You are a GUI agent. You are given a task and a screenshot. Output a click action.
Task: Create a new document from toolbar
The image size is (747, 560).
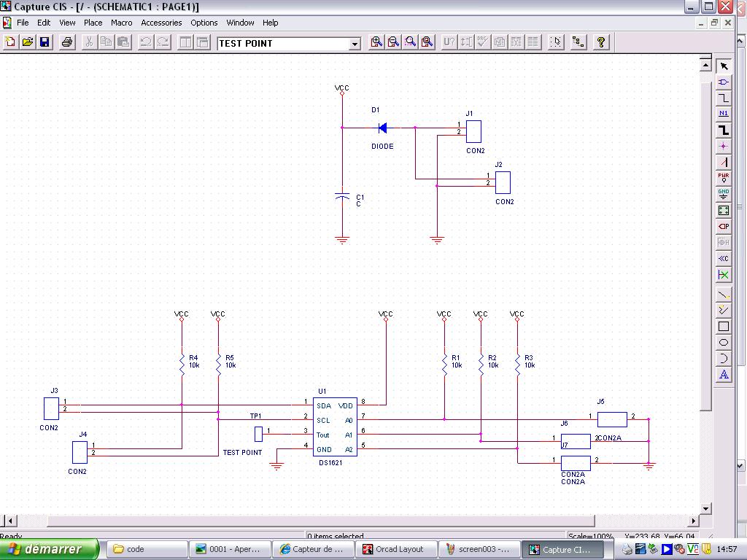click(x=10, y=42)
